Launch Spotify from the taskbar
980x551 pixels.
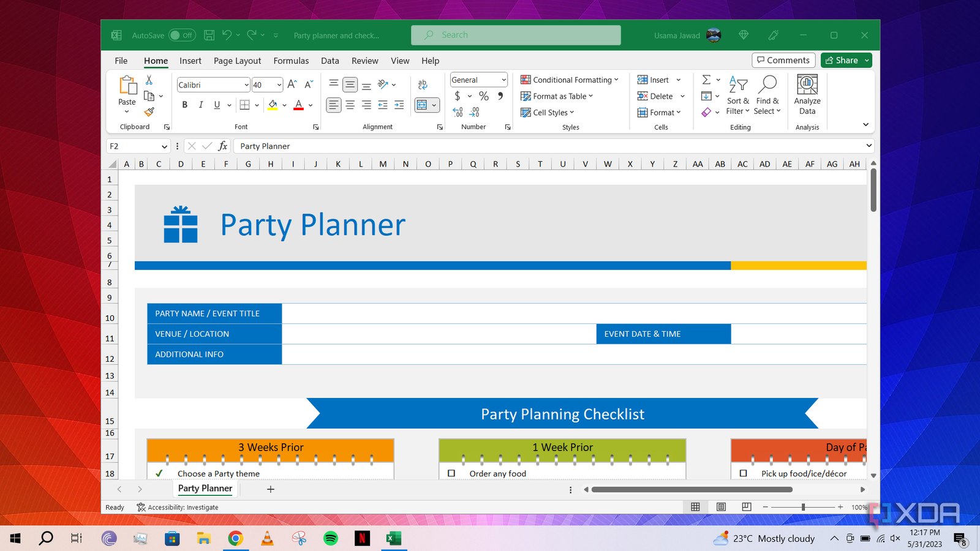coord(330,538)
